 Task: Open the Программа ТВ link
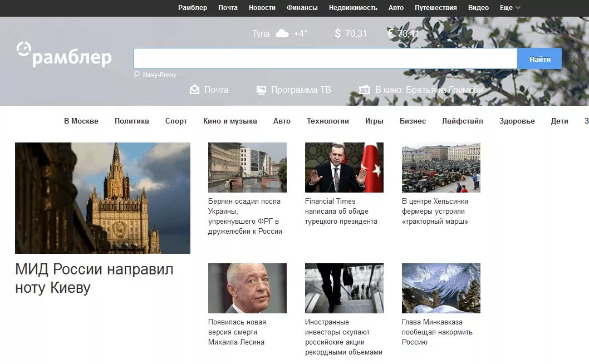click(301, 90)
